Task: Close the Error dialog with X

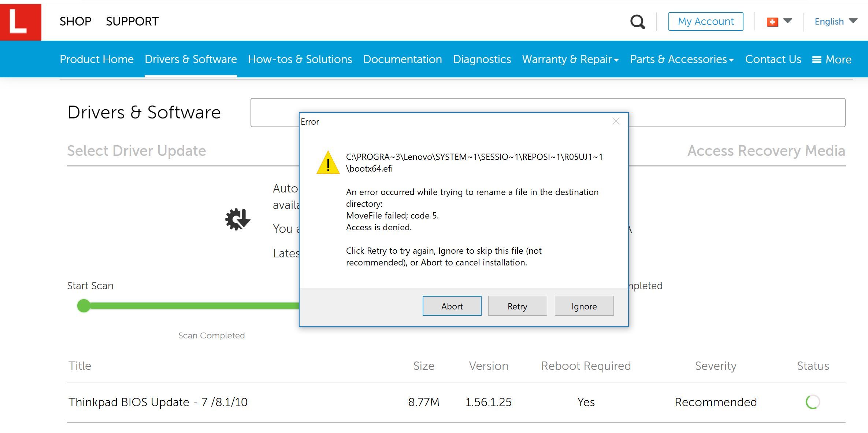Action: click(616, 121)
